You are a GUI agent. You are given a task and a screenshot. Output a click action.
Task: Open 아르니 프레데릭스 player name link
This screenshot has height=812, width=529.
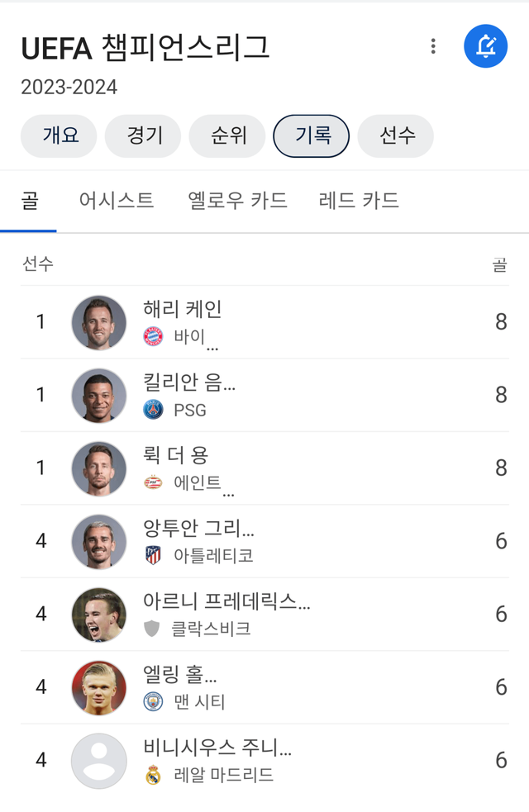click(226, 601)
